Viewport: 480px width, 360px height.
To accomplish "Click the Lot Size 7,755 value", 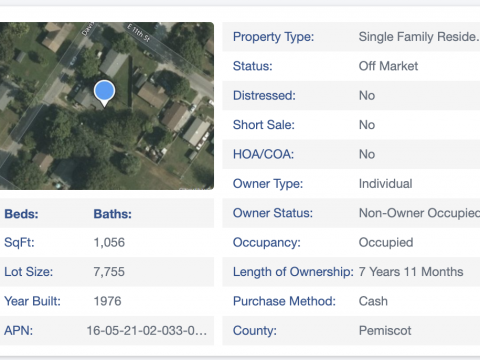I will (x=109, y=272).
